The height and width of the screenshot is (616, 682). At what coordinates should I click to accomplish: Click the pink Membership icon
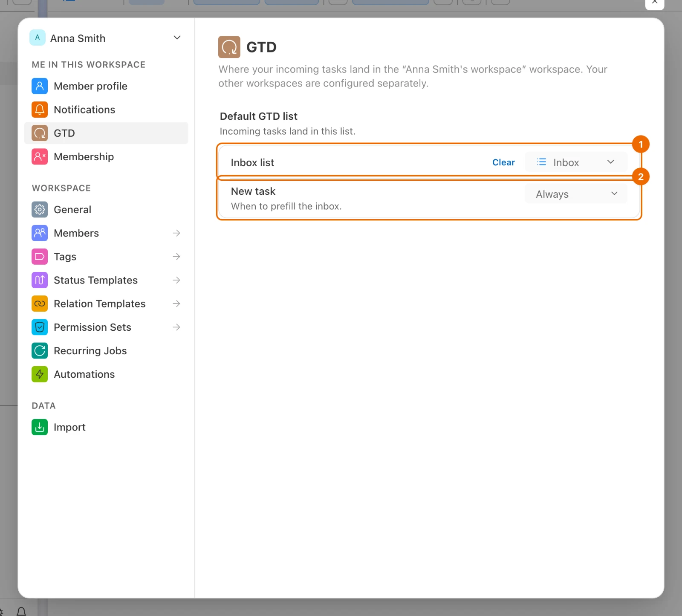(40, 156)
